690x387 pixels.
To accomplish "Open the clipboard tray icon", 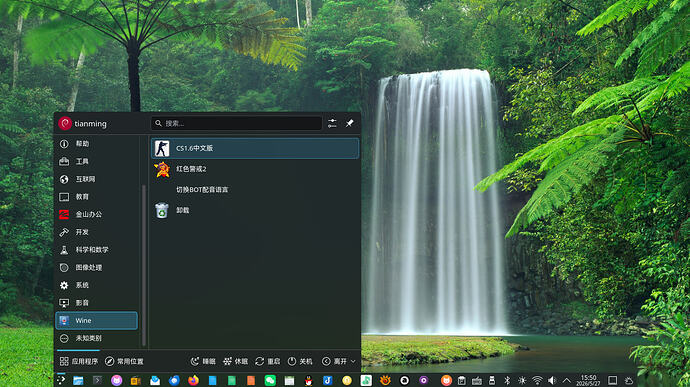I will (462, 380).
